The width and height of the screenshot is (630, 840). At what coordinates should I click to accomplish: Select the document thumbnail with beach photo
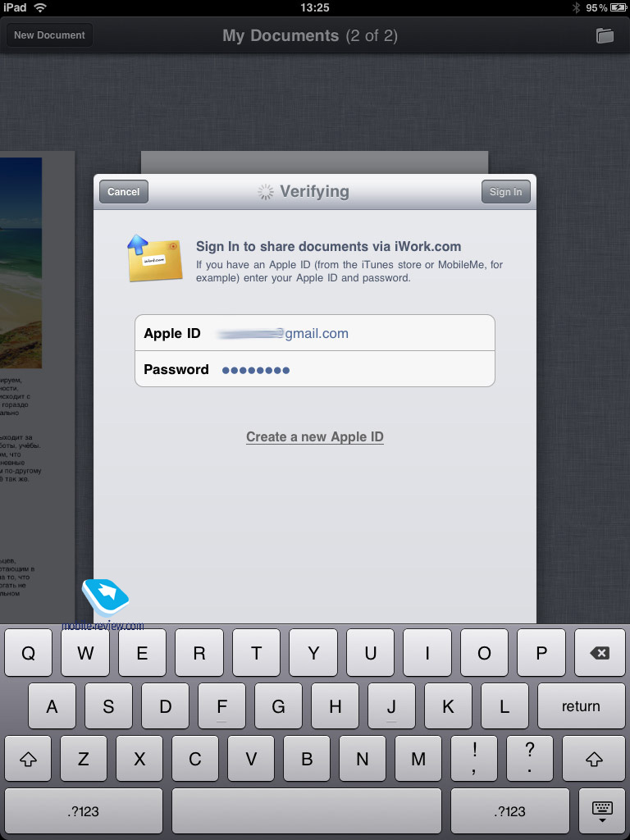pyautogui.click(x=37, y=386)
